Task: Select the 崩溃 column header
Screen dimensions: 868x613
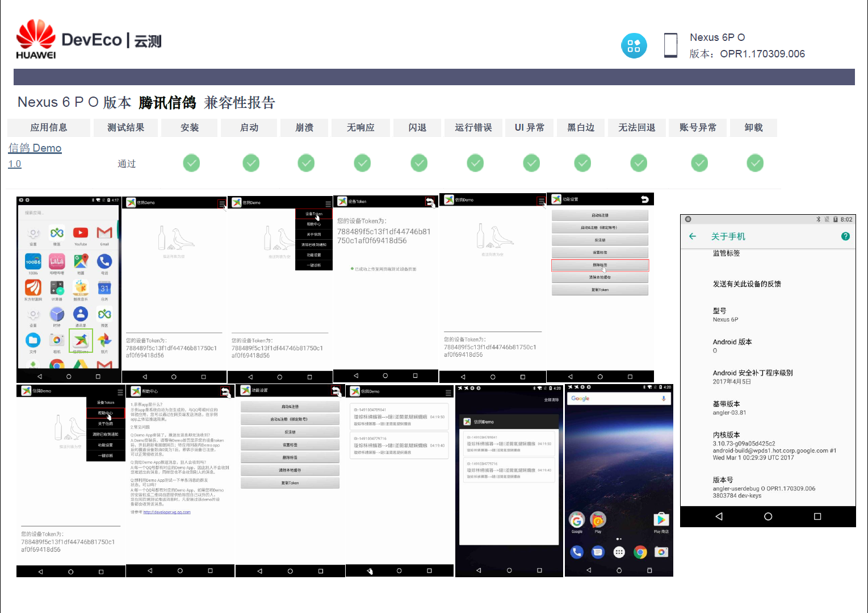Action: coord(304,128)
